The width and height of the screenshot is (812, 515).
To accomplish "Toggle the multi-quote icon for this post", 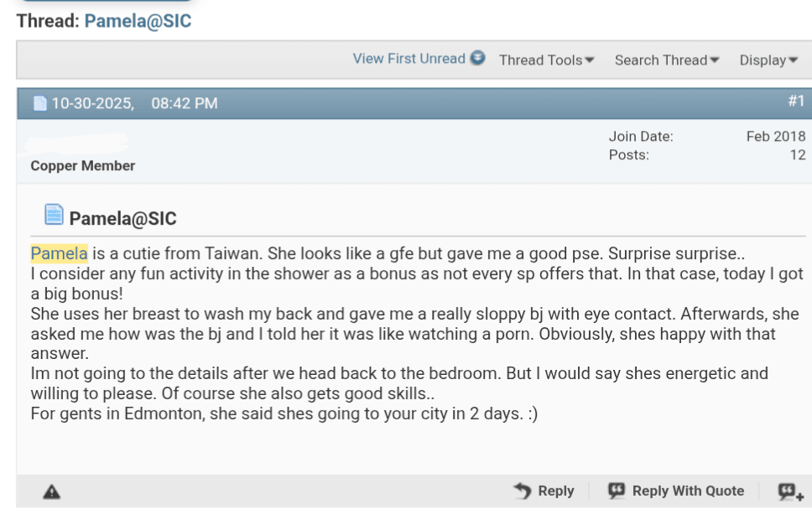I will [x=787, y=492].
